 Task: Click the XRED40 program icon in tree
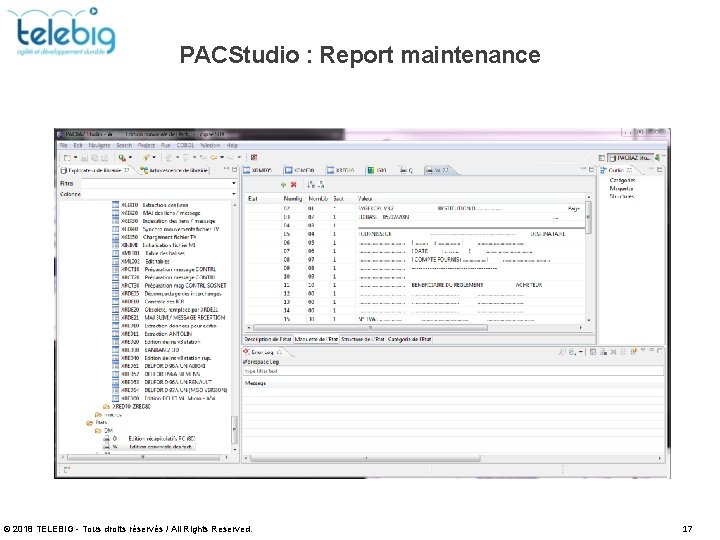(x=116, y=358)
